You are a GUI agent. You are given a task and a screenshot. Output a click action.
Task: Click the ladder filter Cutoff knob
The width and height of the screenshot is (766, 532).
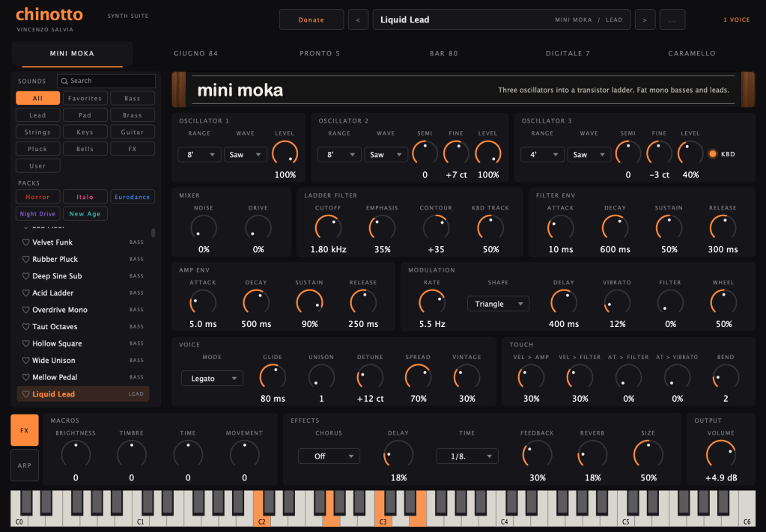point(328,228)
